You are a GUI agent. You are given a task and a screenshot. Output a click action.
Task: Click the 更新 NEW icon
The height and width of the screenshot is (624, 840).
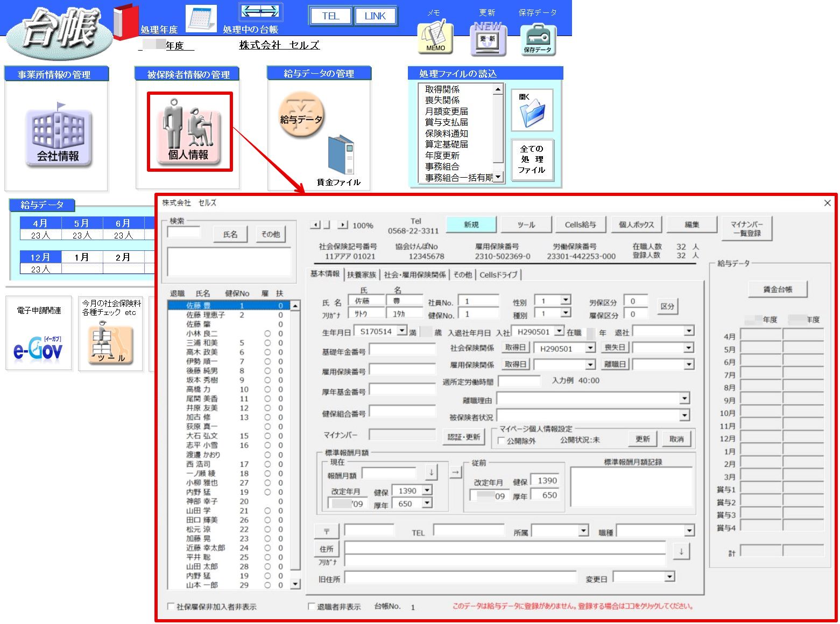click(x=488, y=38)
